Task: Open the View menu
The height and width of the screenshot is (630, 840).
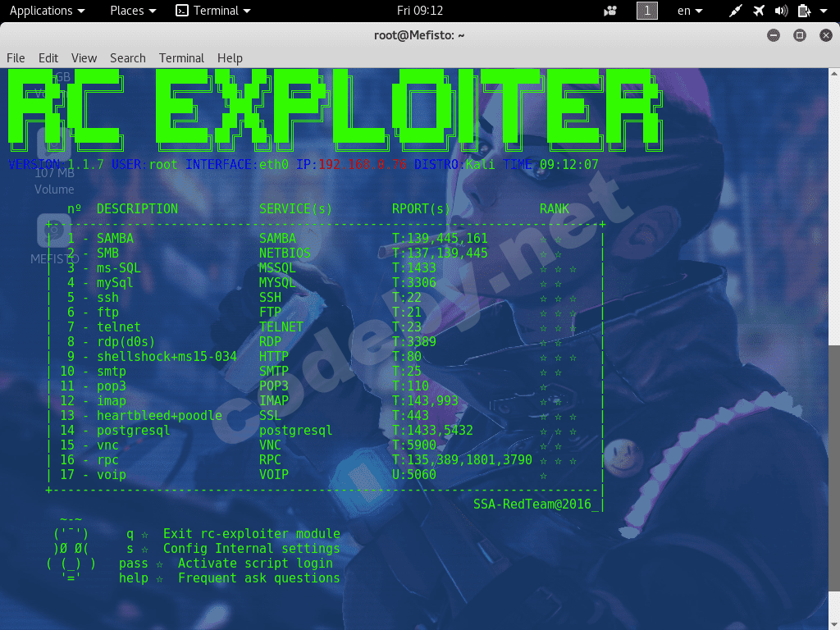Action: [84, 58]
